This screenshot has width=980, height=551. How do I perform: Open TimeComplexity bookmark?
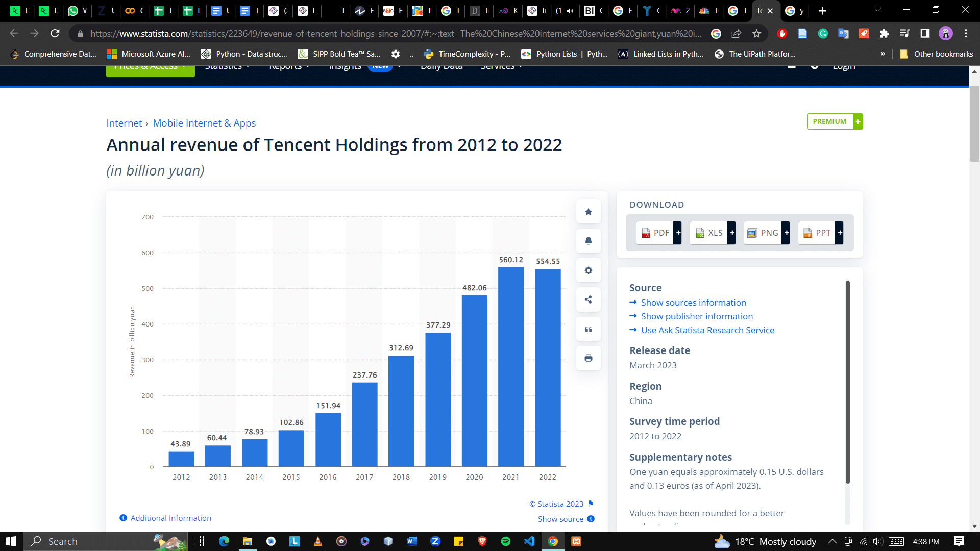click(x=467, y=54)
